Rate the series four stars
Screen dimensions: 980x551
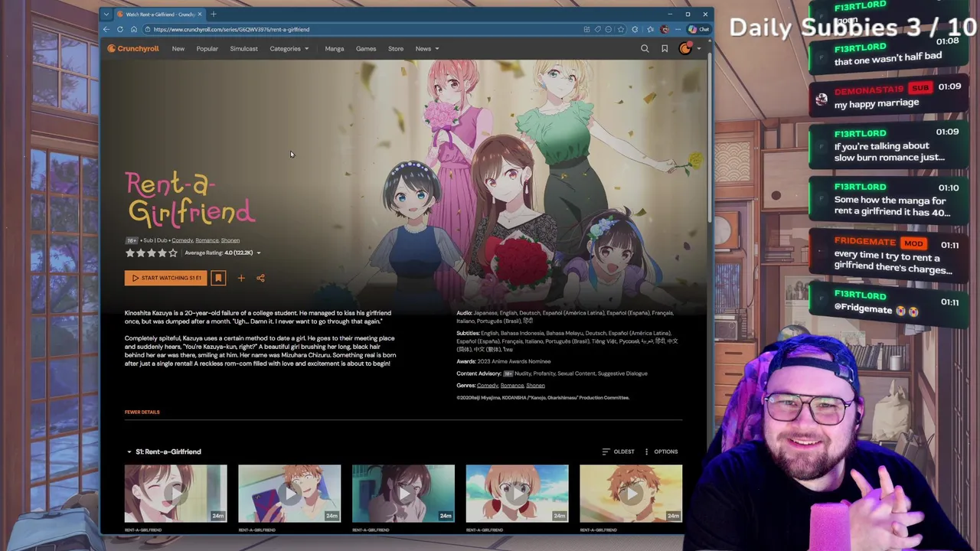tap(162, 253)
